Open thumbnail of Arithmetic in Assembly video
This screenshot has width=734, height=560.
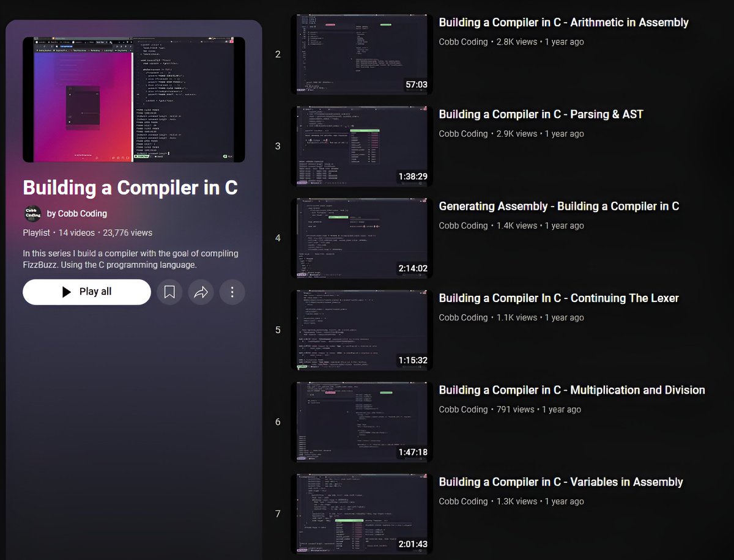pyautogui.click(x=361, y=54)
